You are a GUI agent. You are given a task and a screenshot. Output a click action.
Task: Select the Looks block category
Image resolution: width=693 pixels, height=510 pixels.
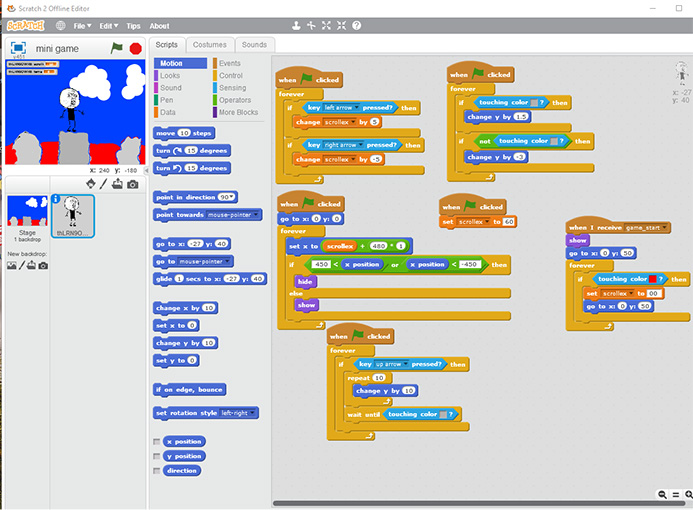(171, 75)
